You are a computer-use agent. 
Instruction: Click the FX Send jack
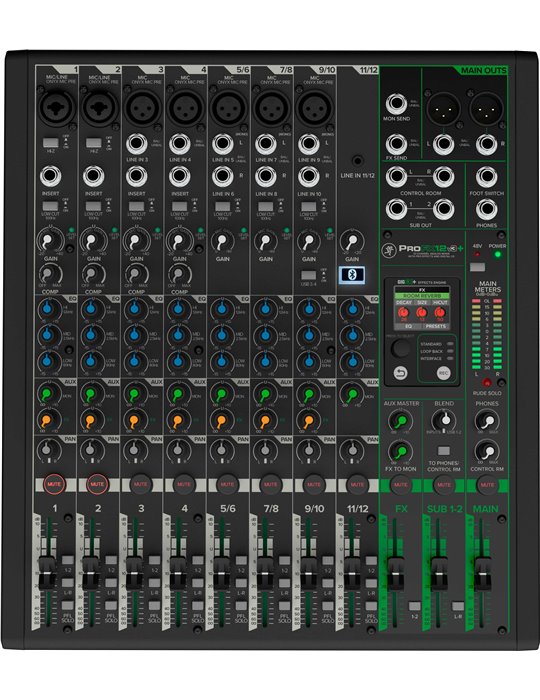tap(395, 144)
